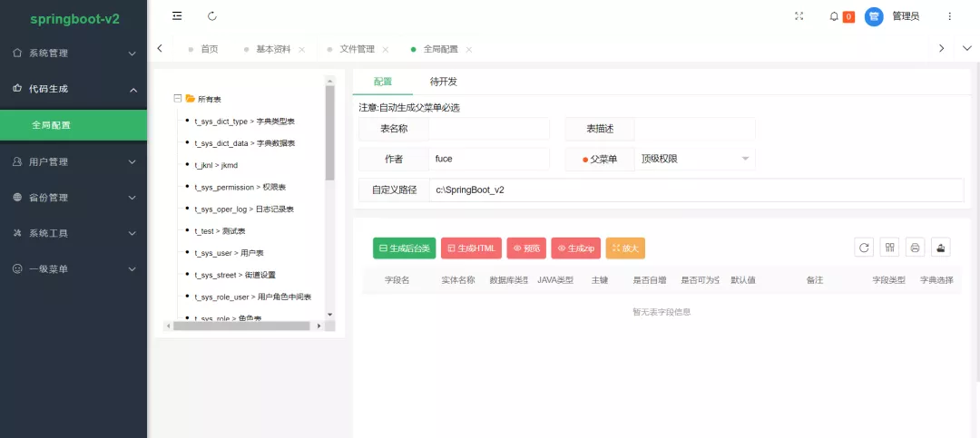Select t_sys_oper_log 日志记录表 tree row

click(244, 209)
